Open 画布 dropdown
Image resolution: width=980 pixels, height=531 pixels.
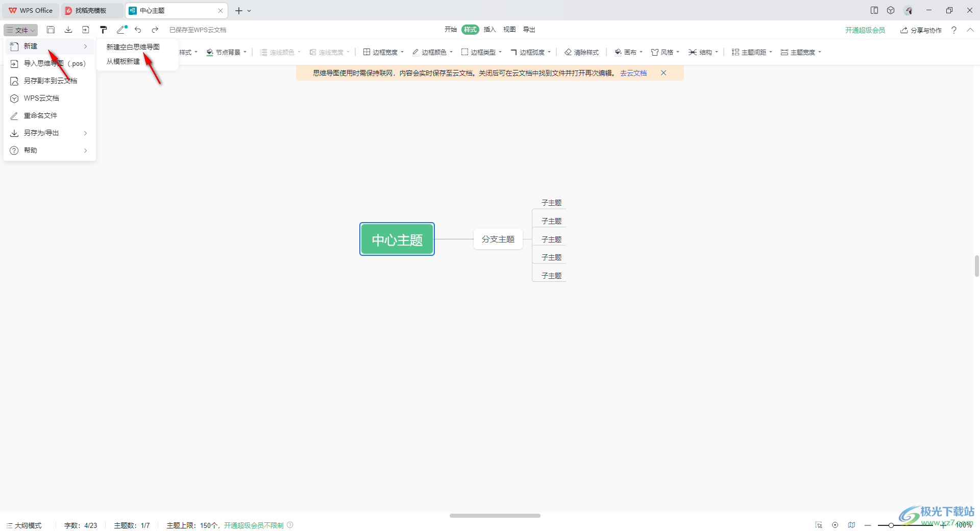click(x=628, y=52)
